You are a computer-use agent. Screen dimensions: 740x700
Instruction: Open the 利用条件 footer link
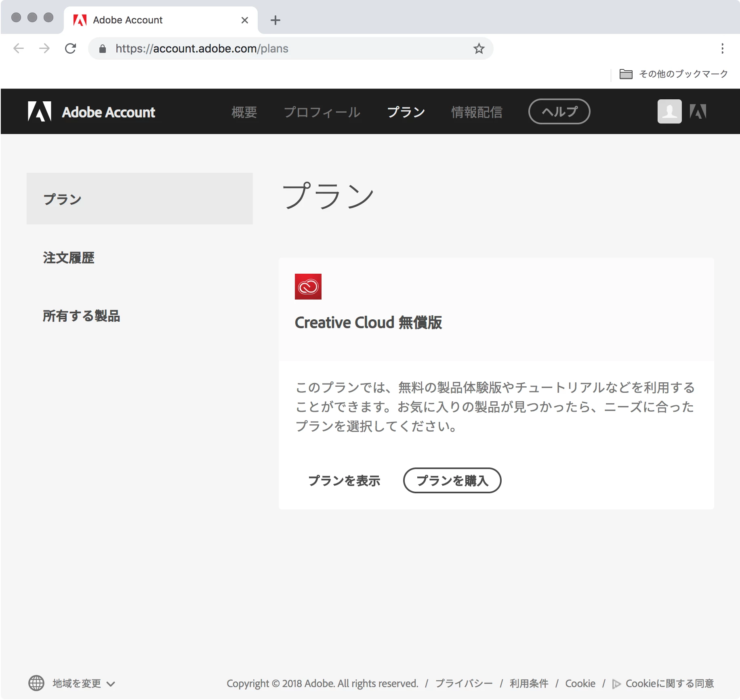click(529, 683)
